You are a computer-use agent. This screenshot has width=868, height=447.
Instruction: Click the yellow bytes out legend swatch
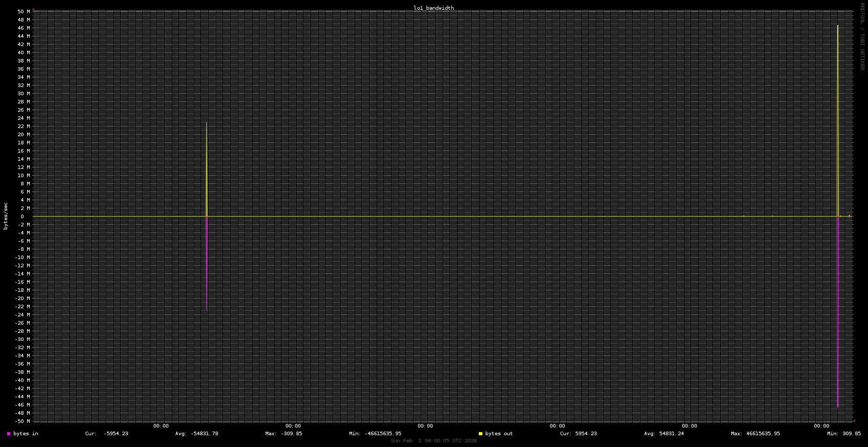point(480,434)
